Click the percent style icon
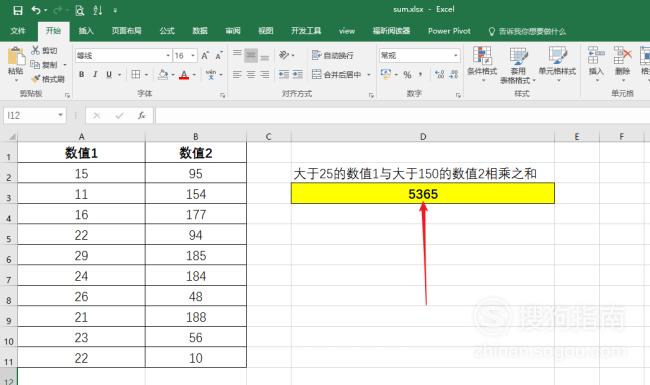 pos(407,75)
